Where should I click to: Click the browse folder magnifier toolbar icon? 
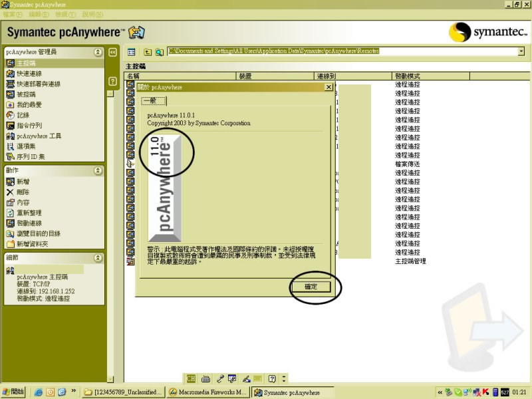[159, 52]
